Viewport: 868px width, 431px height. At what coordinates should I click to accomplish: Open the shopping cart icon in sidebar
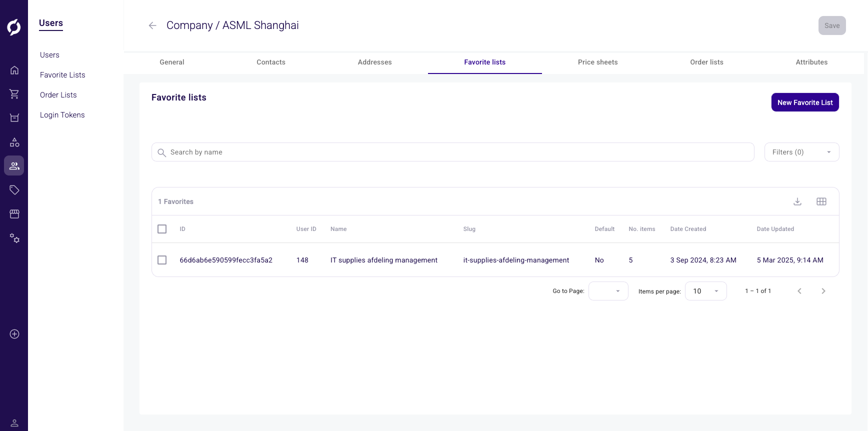(x=14, y=94)
